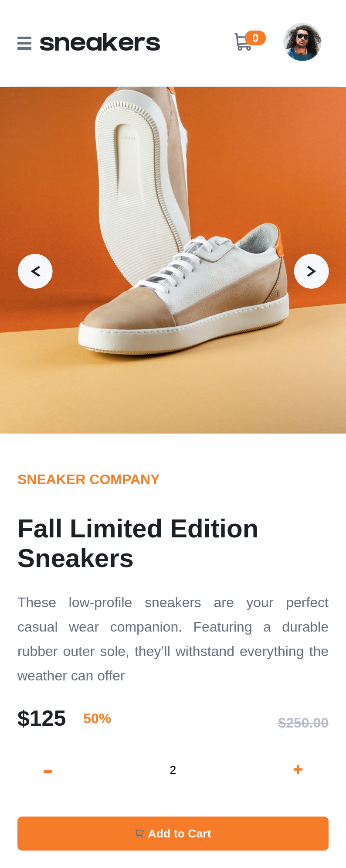Click the sneaker product photo
346x868 pixels.
tap(173, 260)
